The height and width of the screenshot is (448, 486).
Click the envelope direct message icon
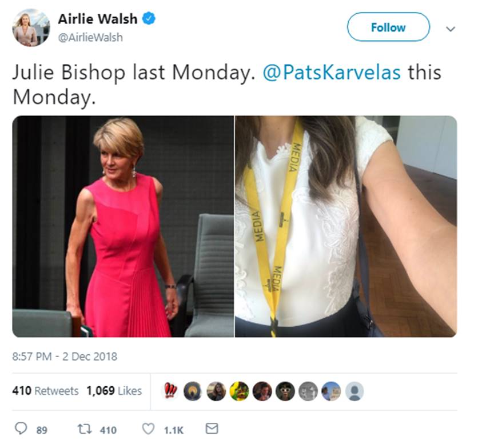tap(212, 429)
